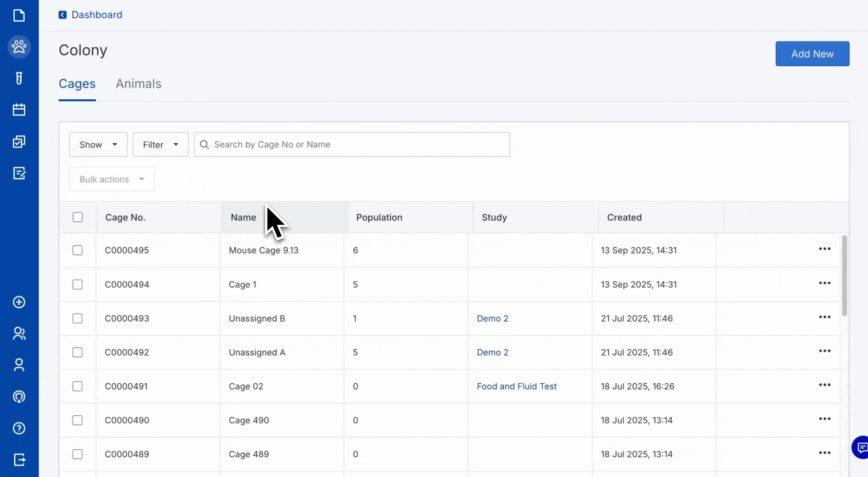Viewport: 868px width, 477px height.
Task: Open the Food and Fluid Test study link
Action: point(516,386)
